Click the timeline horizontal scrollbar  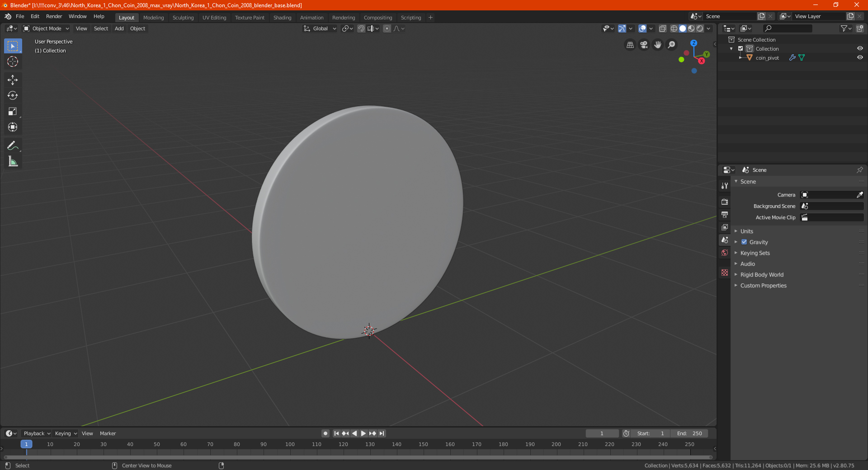[358, 457]
